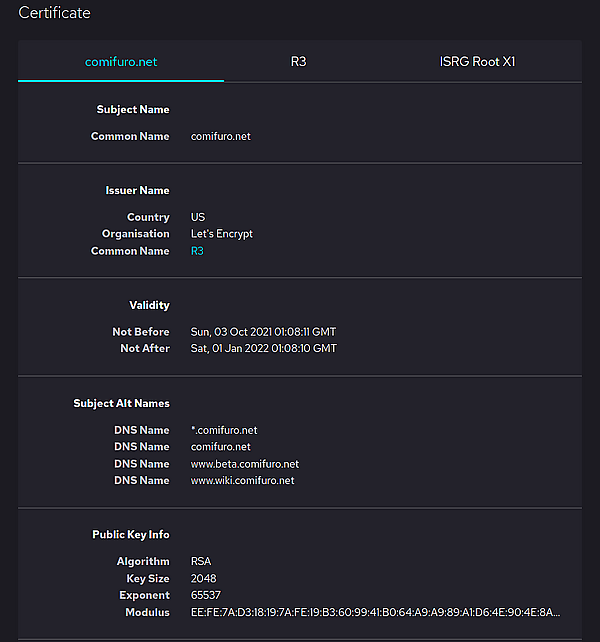Select the RSA algorithm value

201,561
